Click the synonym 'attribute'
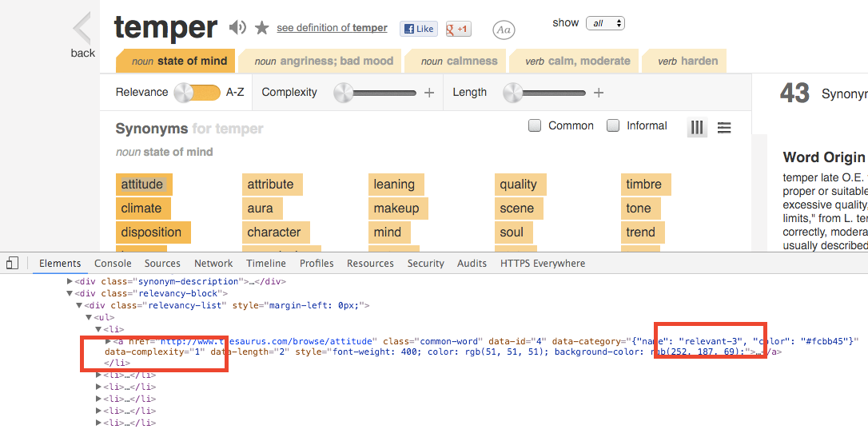 pos(272,185)
